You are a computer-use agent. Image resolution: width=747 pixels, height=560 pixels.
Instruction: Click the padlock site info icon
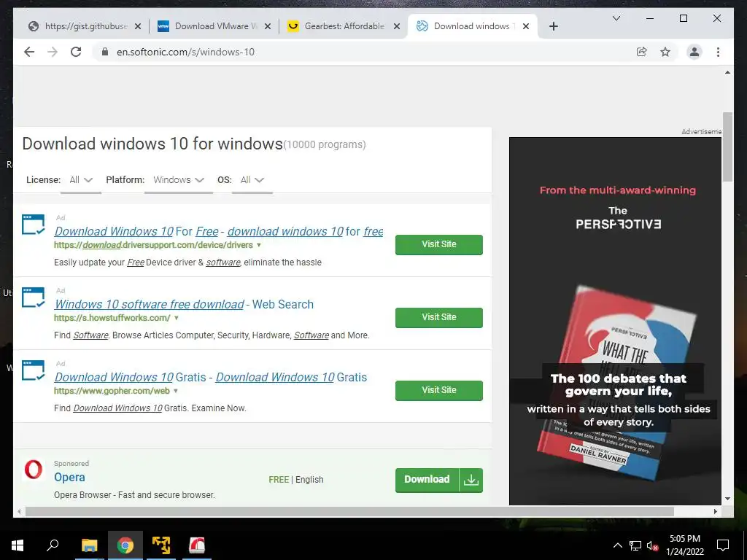pyautogui.click(x=105, y=52)
